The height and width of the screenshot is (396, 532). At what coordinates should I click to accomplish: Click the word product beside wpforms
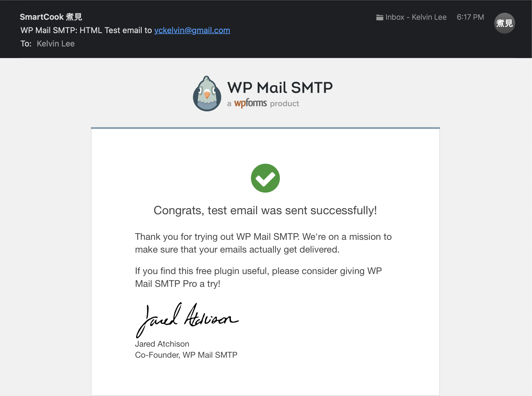click(x=284, y=104)
